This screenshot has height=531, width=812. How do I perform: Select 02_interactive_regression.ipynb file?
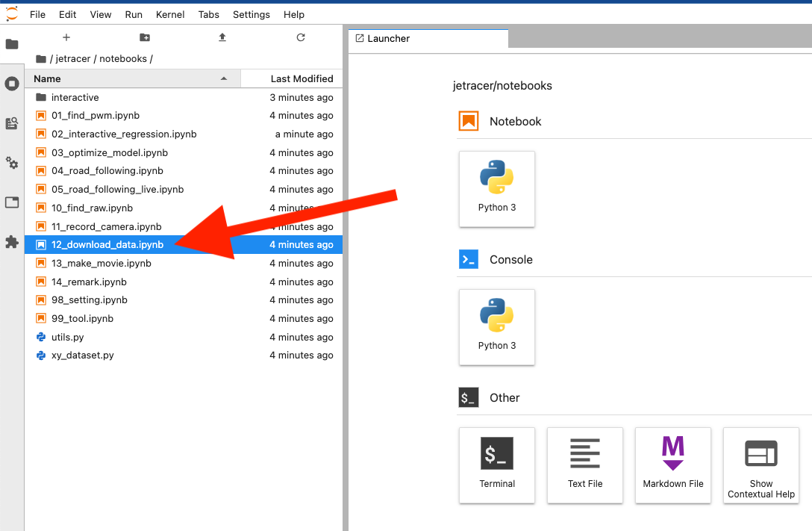click(184, 134)
